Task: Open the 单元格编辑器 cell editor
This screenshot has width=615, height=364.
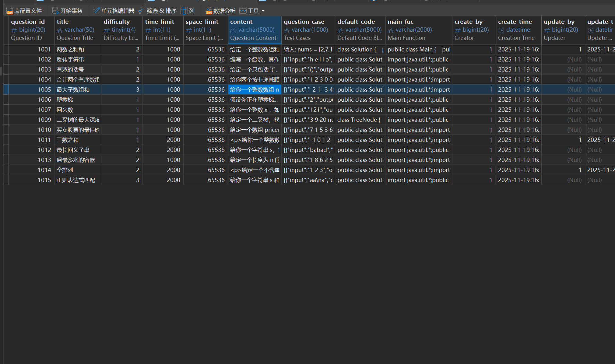Action: pyautogui.click(x=96, y=11)
